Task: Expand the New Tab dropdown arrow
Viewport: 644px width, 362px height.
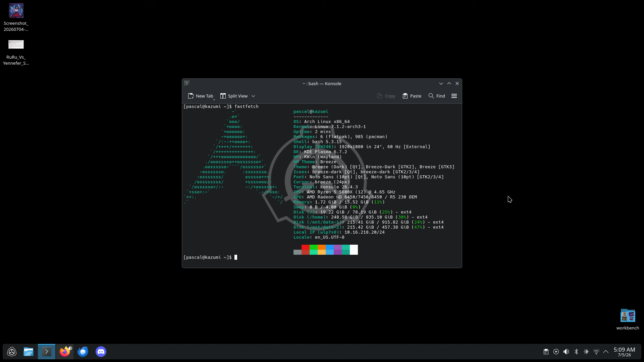Action: (x=214, y=100)
